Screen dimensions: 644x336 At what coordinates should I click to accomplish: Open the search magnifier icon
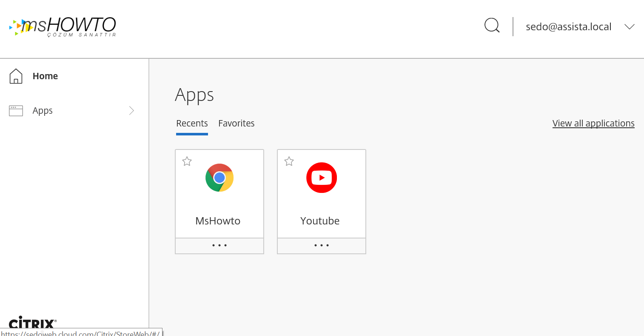(492, 26)
